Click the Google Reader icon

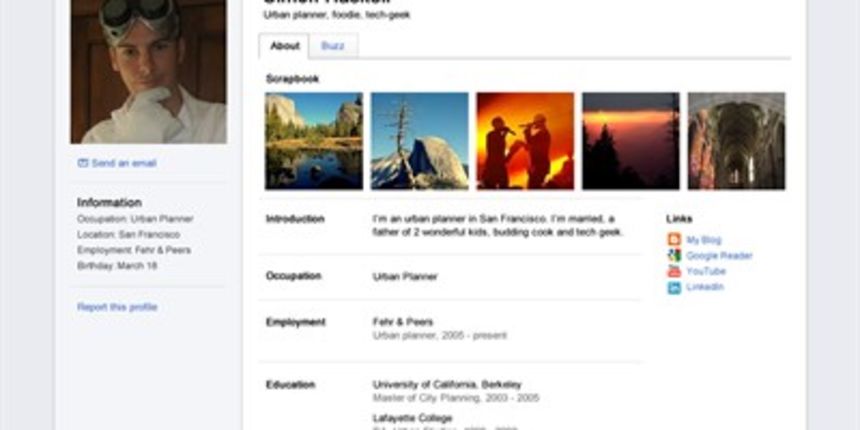[x=674, y=256]
